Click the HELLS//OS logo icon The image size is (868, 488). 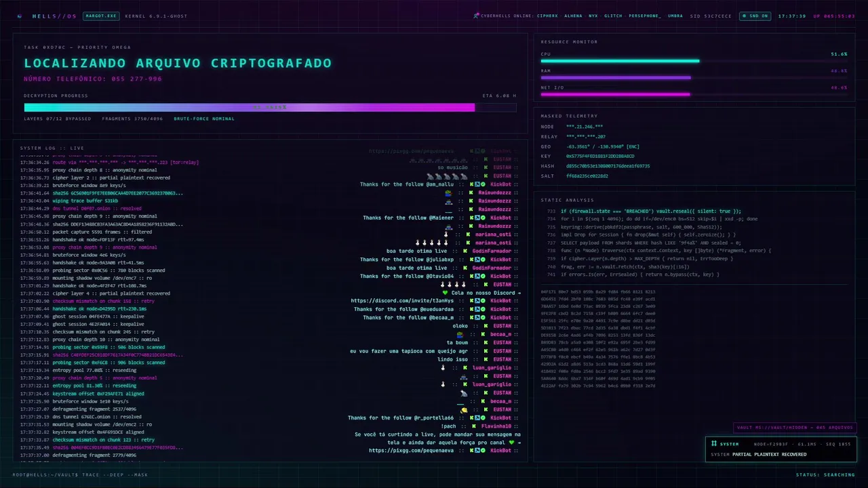coord(19,16)
